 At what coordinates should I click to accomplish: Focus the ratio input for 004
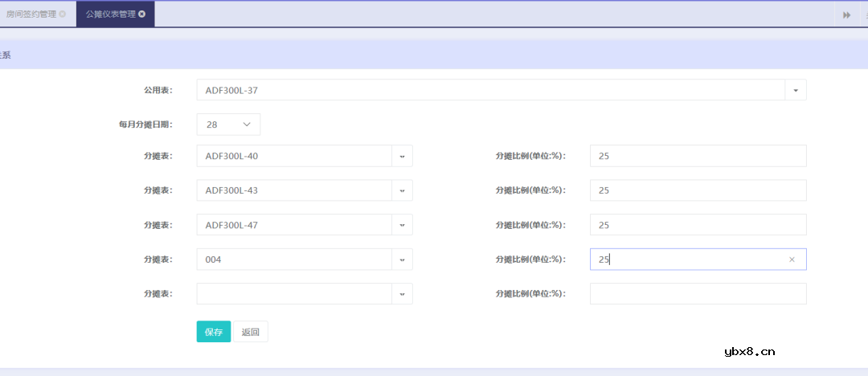698,260
